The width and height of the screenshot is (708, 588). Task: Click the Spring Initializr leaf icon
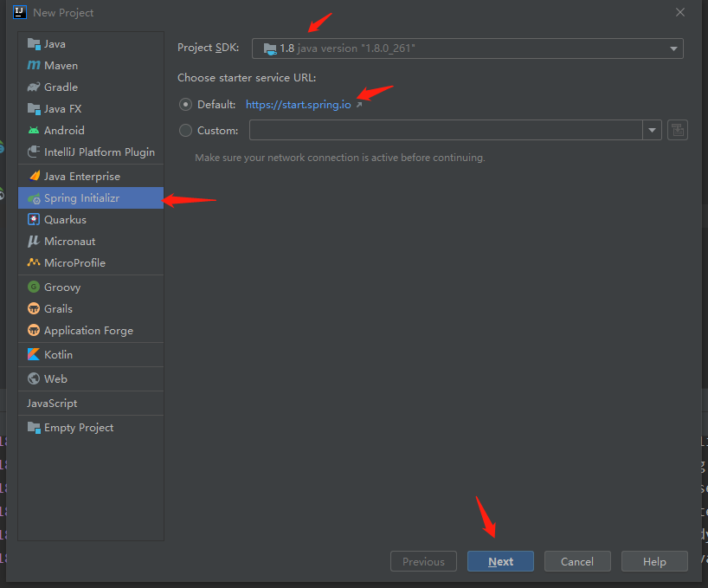(x=34, y=198)
